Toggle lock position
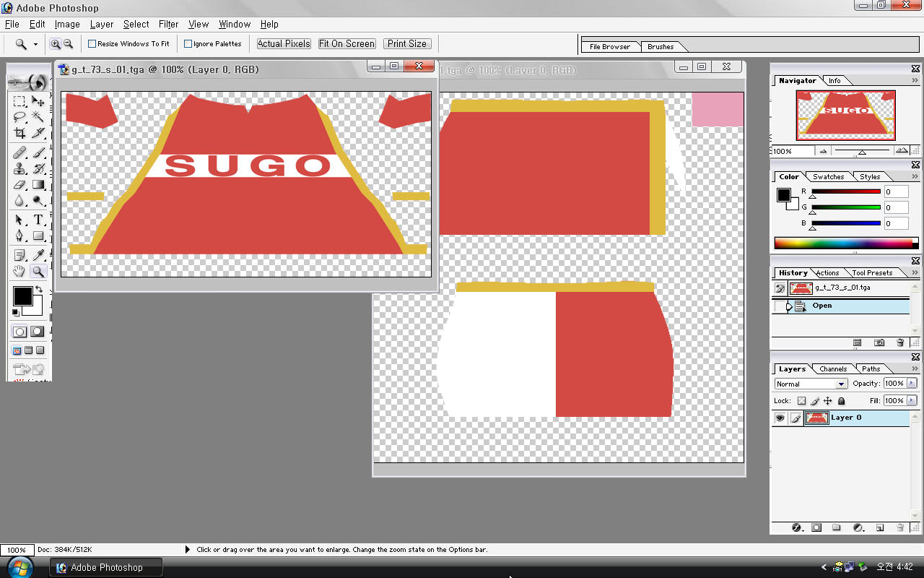The image size is (924, 578). tap(828, 401)
